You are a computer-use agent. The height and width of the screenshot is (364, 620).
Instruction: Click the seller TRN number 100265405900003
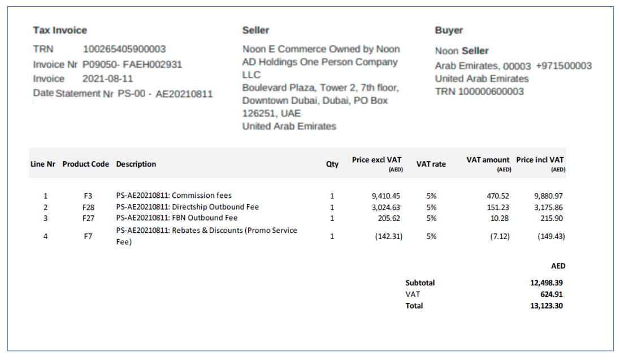124,49
